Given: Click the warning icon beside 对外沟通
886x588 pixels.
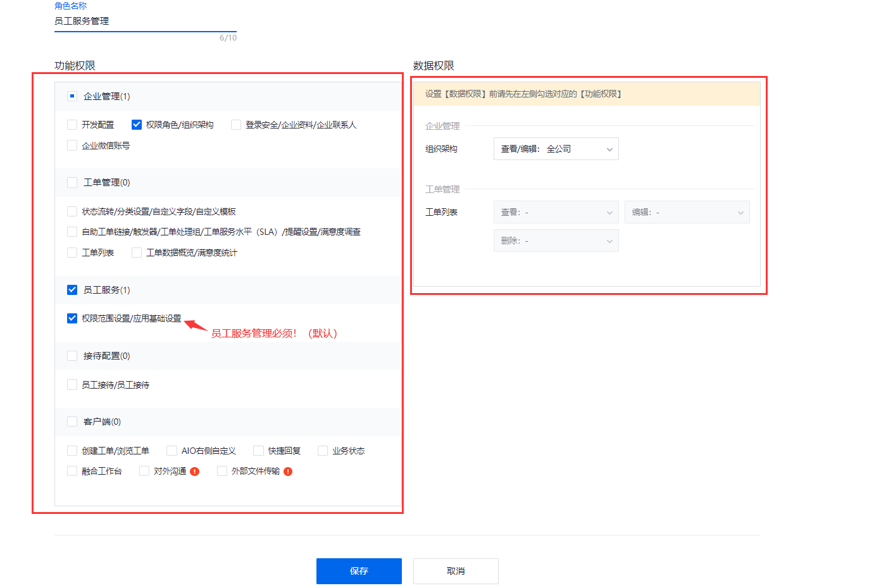Looking at the screenshot, I should pyautogui.click(x=195, y=472).
